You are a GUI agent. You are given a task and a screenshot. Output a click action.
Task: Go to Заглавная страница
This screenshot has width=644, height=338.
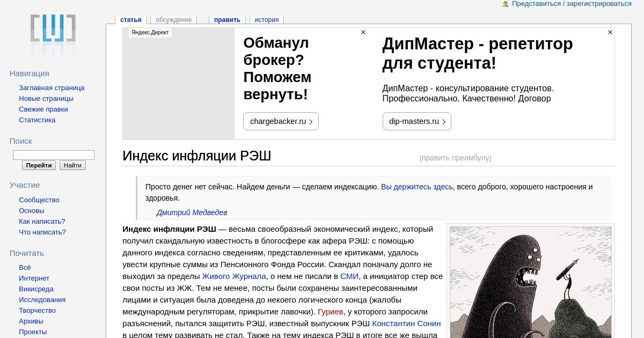tap(52, 87)
